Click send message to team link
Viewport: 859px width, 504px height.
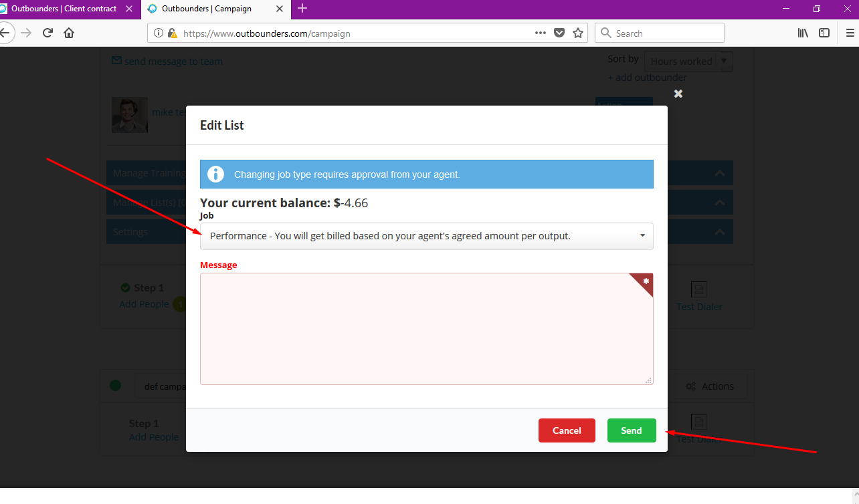tap(173, 61)
